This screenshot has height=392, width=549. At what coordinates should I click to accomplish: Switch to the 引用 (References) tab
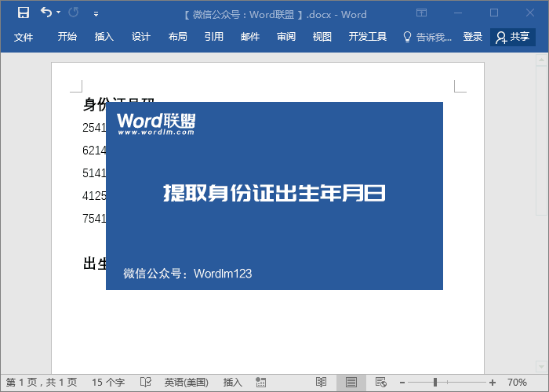coord(214,36)
